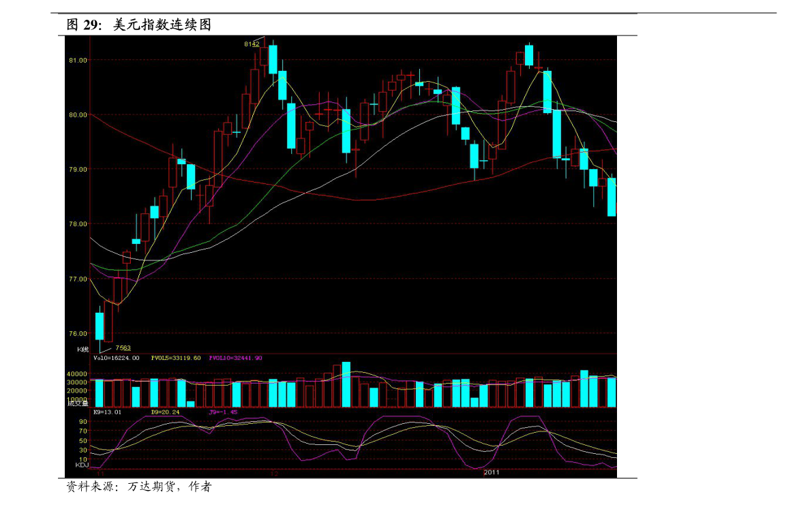Select the rightmost cyan candlestick
The height and width of the screenshot is (507, 812).
tap(612, 197)
